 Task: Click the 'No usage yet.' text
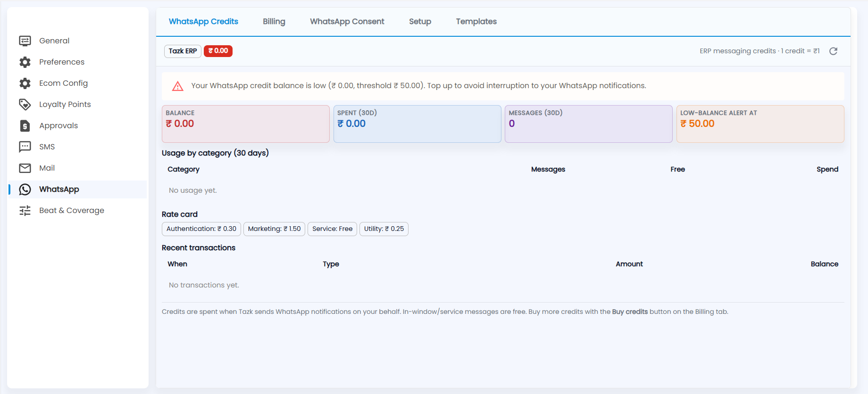[x=193, y=191]
